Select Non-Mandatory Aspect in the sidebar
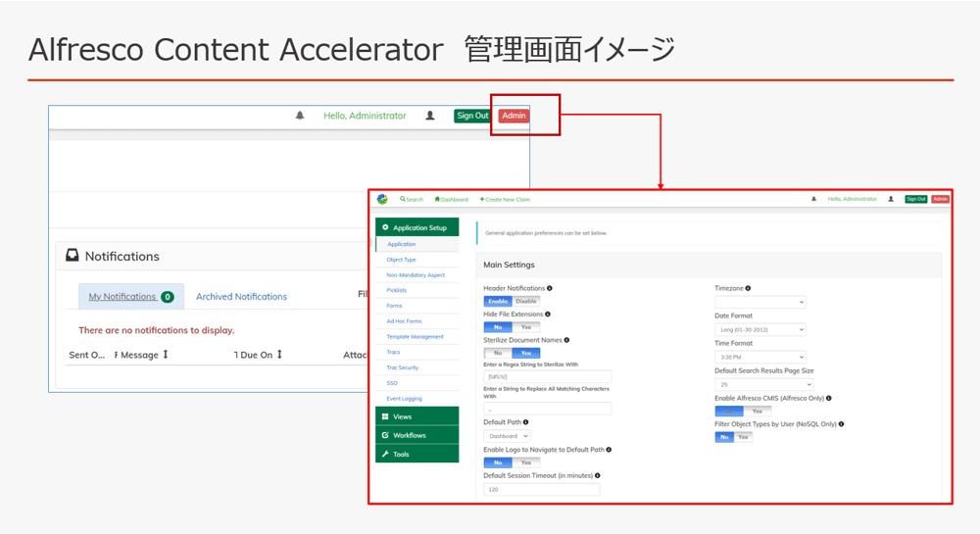Image resolution: width=980 pixels, height=534 pixels. pos(416,275)
